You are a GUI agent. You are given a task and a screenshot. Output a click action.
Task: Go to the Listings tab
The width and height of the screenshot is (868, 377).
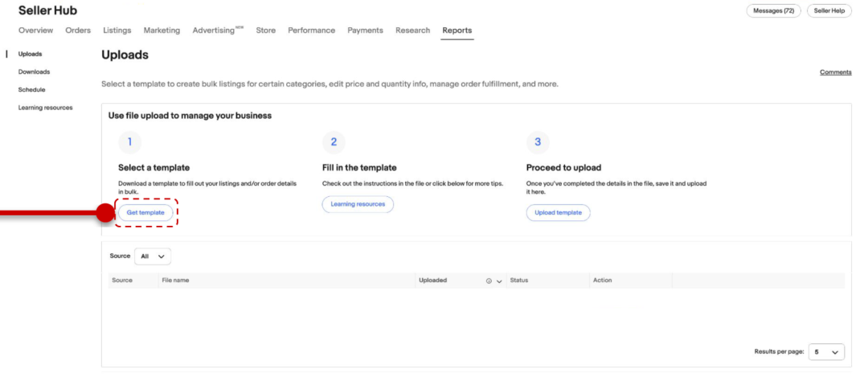(117, 31)
